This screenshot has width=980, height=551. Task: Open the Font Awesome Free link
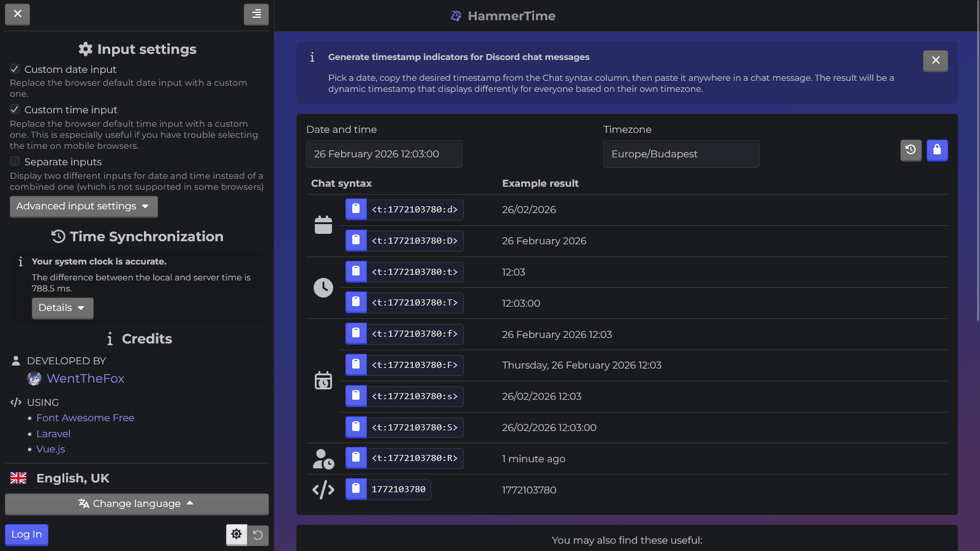tap(85, 418)
